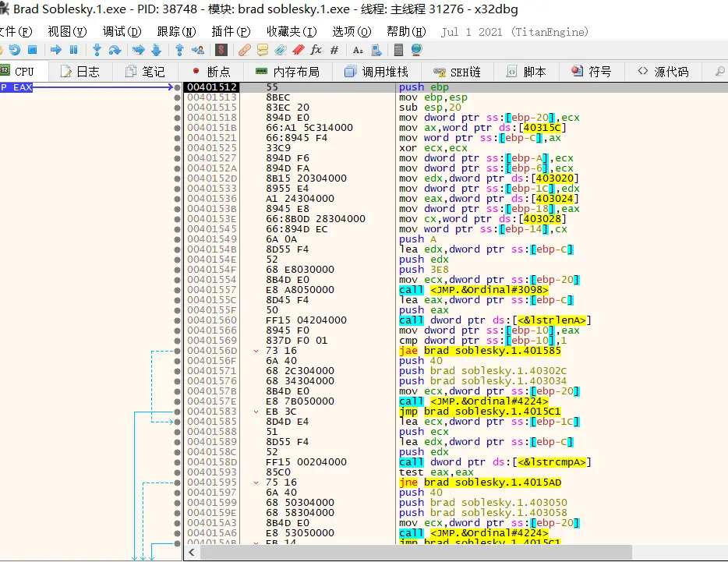Switch to the 内存布局 memory map tab
This screenshot has height=562, width=728.
click(288, 72)
